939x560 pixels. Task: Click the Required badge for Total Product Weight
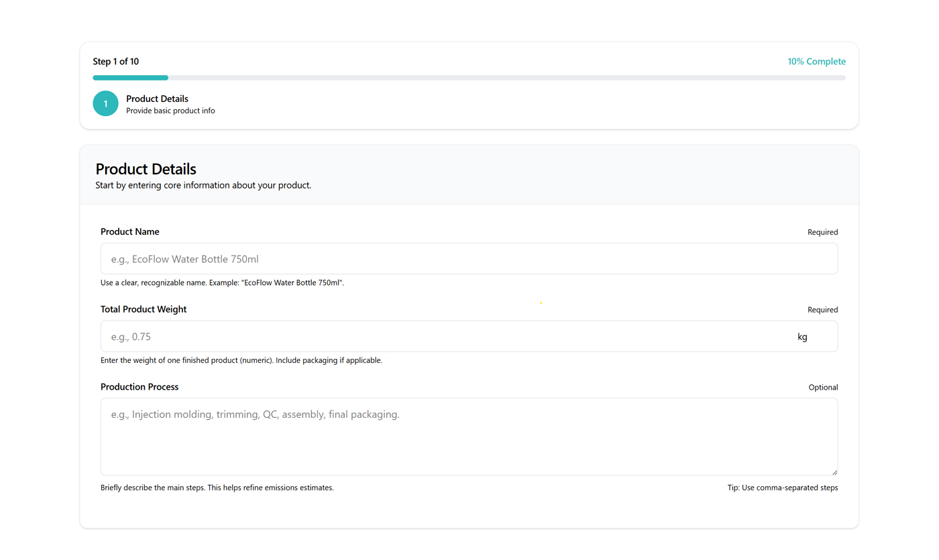[x=822, y=310]
